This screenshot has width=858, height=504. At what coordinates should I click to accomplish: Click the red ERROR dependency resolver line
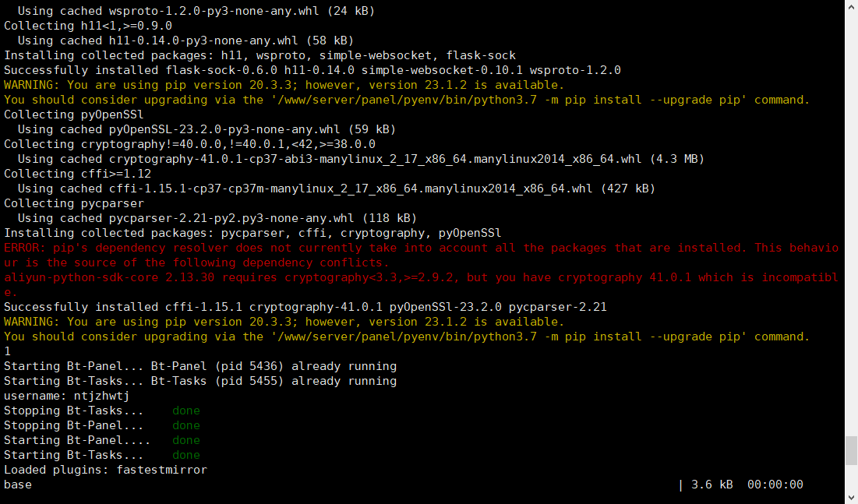point(421,248)
